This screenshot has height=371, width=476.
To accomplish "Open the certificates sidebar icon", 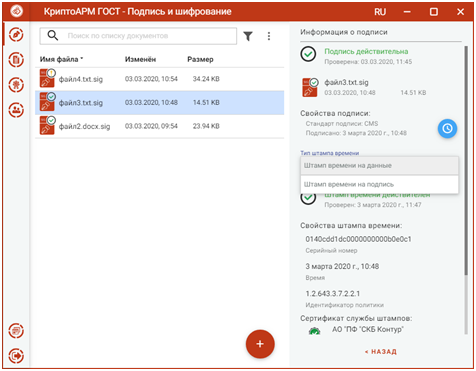I will [16, 85].
